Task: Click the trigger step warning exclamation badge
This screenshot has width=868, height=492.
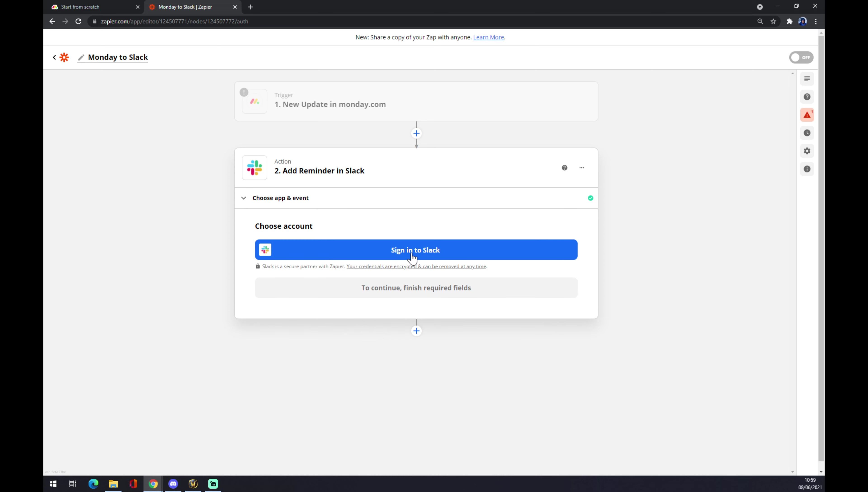Action: click(x=244, y=92)
